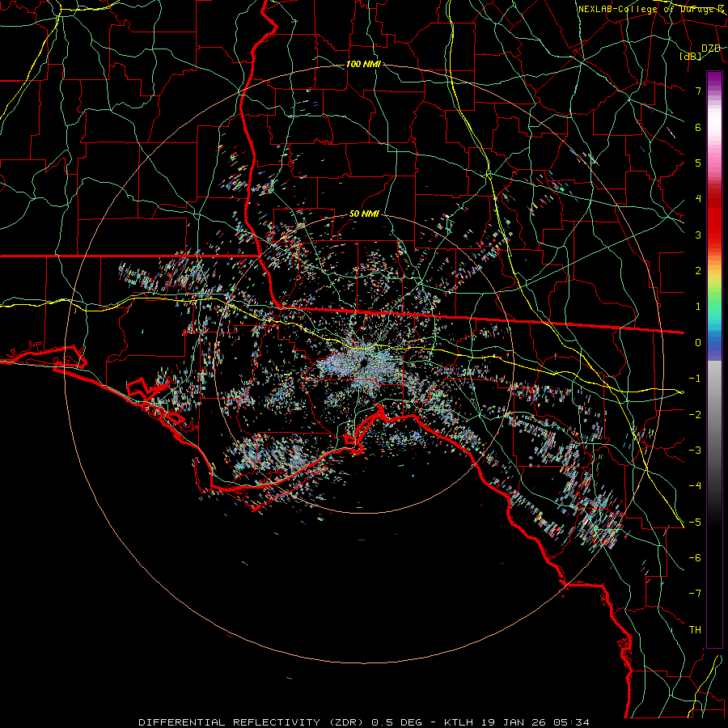Click the 5 value on the color scale
728x728 pixels.
698,163
